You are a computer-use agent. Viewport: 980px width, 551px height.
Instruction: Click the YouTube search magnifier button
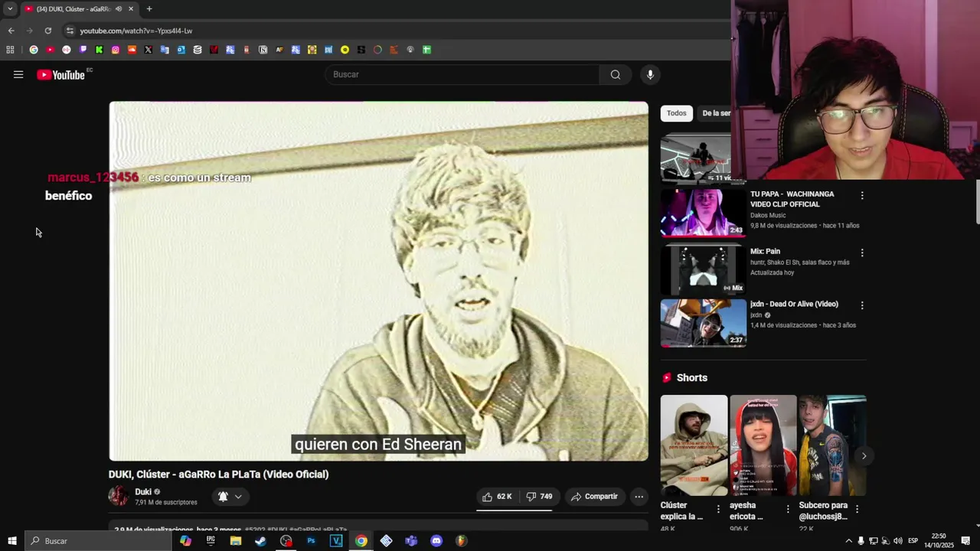click(616, 74)
